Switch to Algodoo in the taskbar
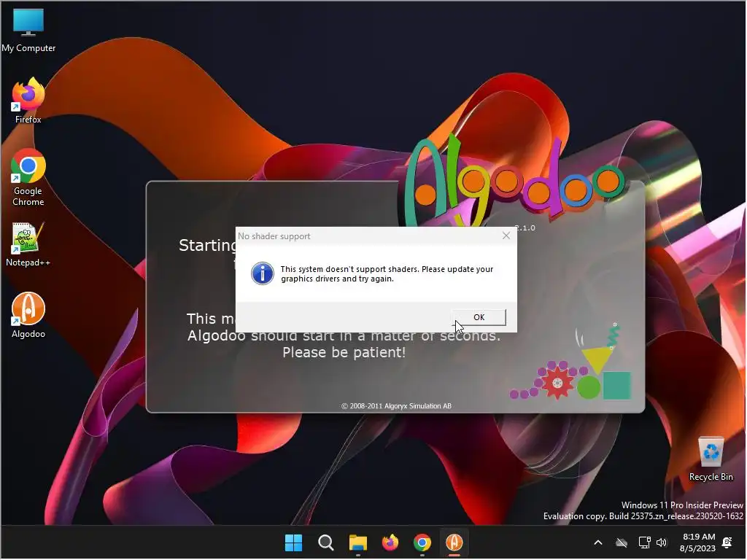The width and height of the screenshot is (747, 560). point(454,542)
